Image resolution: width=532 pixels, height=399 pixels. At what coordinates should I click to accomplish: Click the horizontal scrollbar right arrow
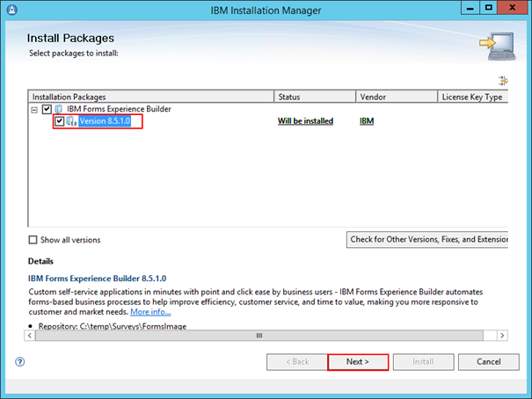coord(503,336)
